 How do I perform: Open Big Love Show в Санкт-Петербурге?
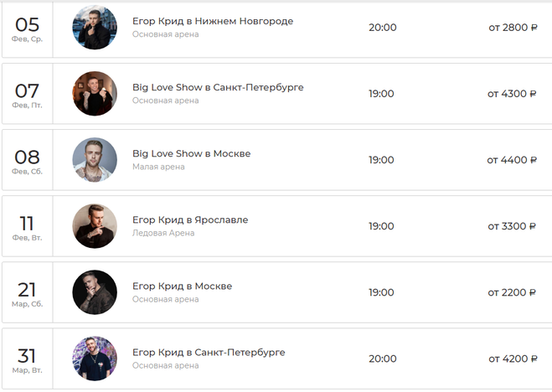218,87
